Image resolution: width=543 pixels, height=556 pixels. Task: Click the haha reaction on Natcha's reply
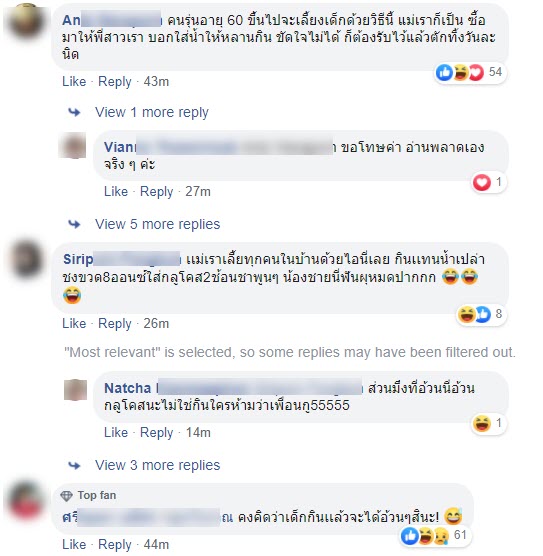pyautogui.click(x=481, y=423)
